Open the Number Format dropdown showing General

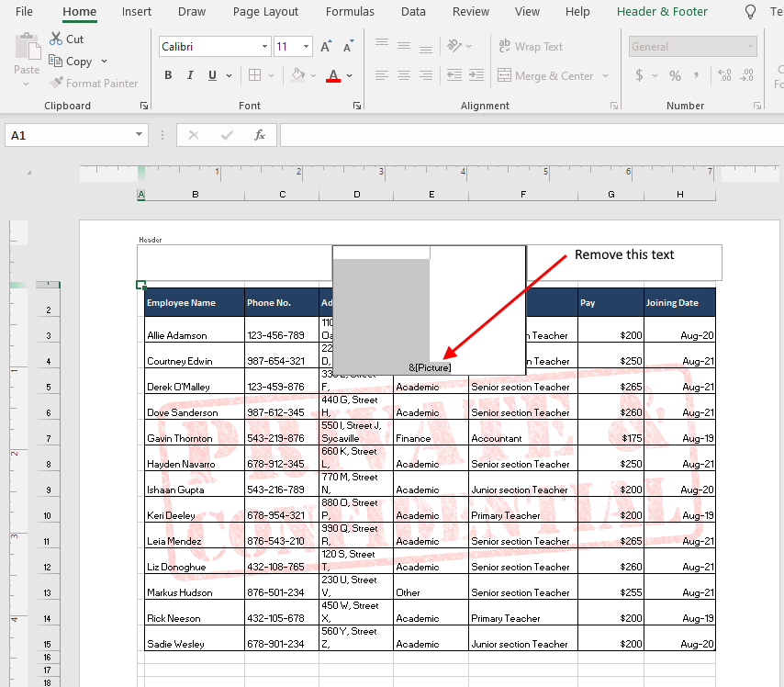(693, 46)
